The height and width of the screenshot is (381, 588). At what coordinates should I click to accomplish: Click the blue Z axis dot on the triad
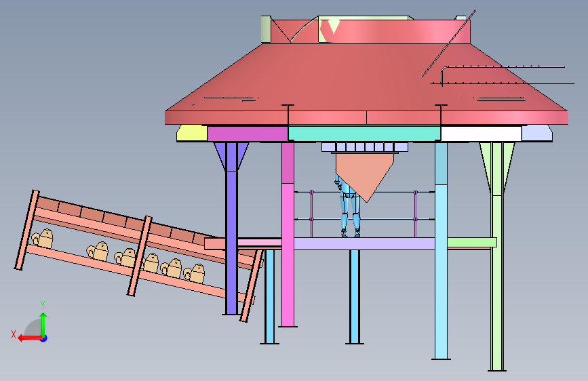click(44, 338)
